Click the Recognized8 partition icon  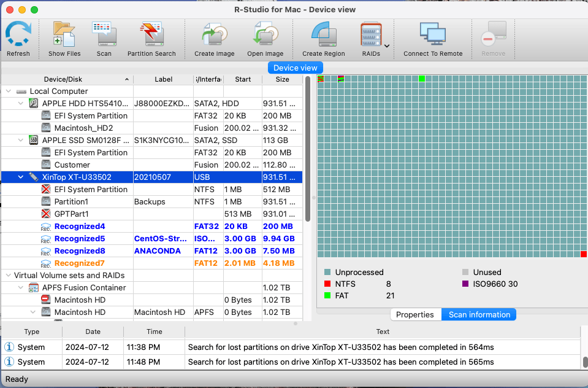coord(46,251)
